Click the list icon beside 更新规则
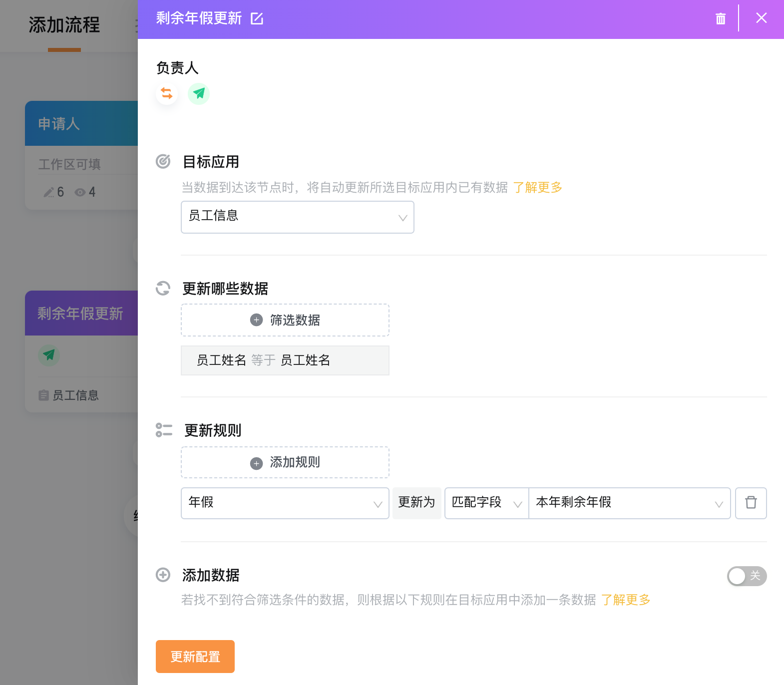The height and width of the screenshot is (685, 784). click(x=164, y=430)
